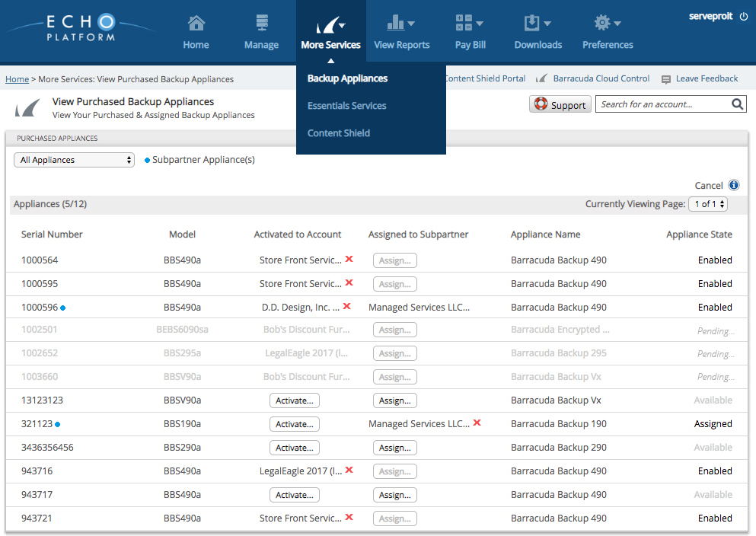Click the Support button
This screenshot has width=756, height=536.
560,104
